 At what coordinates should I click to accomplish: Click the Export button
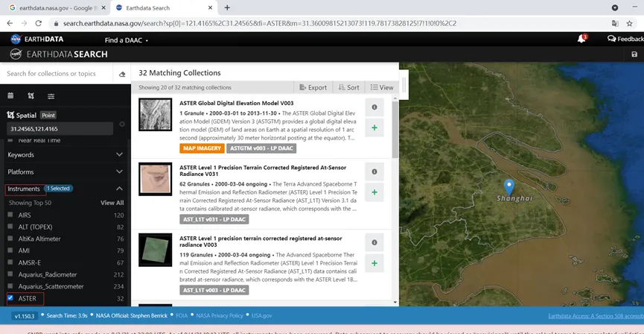click(313, 87)
